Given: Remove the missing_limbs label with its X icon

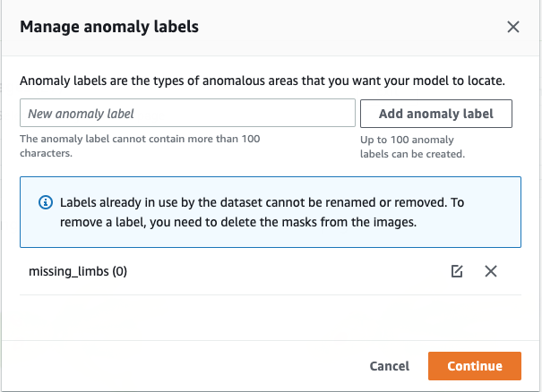Looking at the screenshot, I should click(x=490, y=271).
